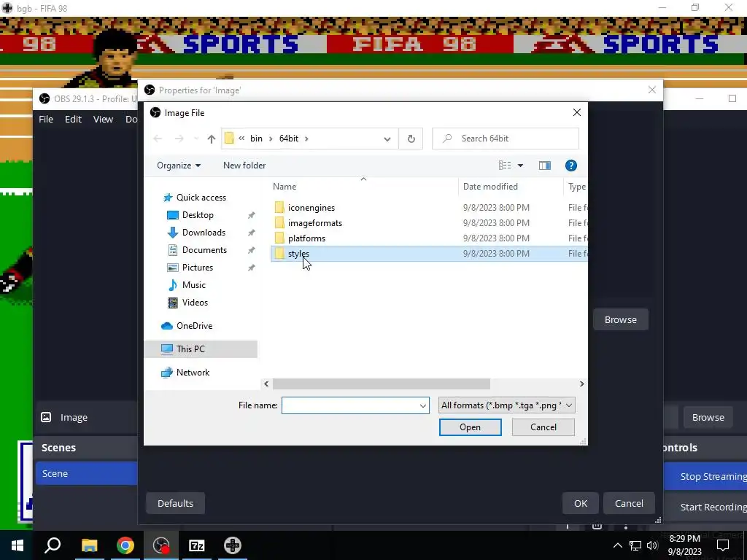Image resolution: width=747 pixels, height=560 pixels.
Task: Open the view options dropdown arrow
Action: 520,166
